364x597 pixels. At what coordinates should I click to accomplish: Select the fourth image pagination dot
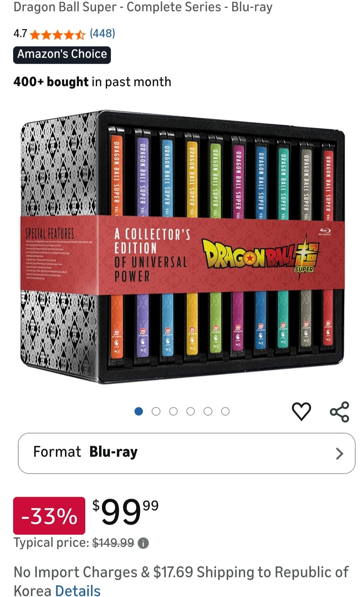coord(191,411)
